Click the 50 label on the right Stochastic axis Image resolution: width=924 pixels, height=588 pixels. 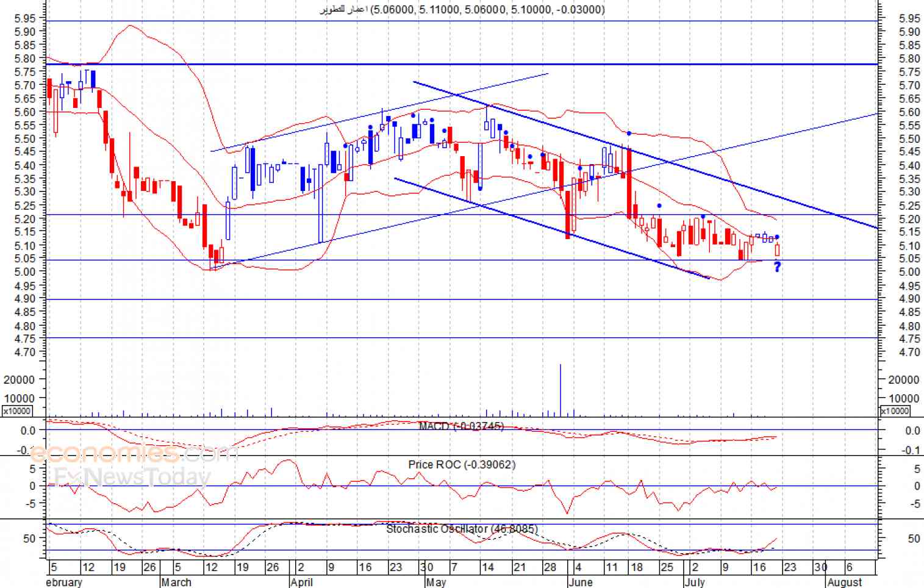coord(914,539)
